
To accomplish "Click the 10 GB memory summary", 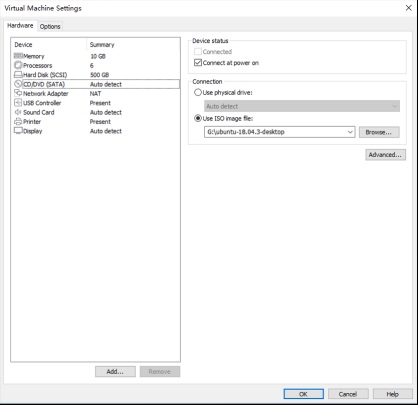I will (98, 56).
